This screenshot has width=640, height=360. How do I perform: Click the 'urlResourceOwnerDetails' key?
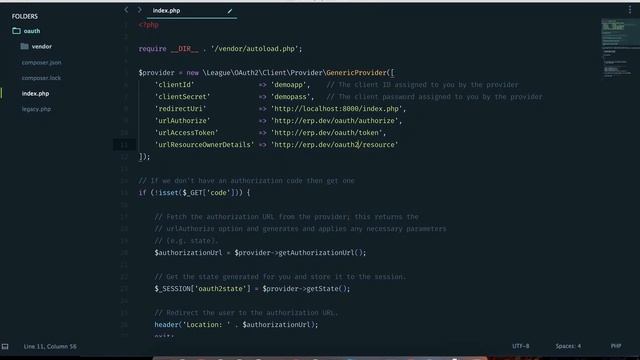tap(204, 144)
